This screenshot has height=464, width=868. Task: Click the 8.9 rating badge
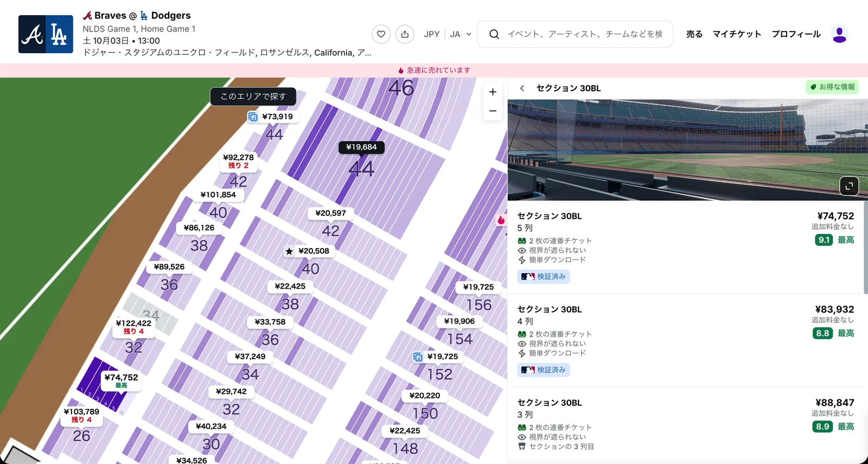pos(822,427)
